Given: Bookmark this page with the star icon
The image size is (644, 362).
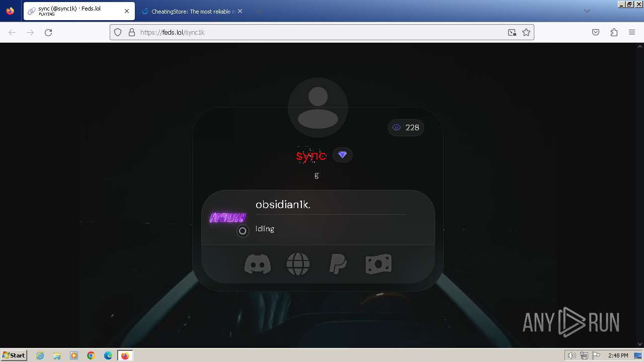Looking at the screenshot, I should tap(526, 32).
